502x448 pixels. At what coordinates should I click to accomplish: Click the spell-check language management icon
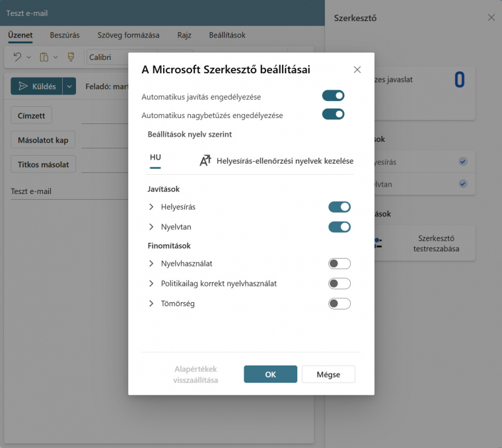click(x=205, y=160)
